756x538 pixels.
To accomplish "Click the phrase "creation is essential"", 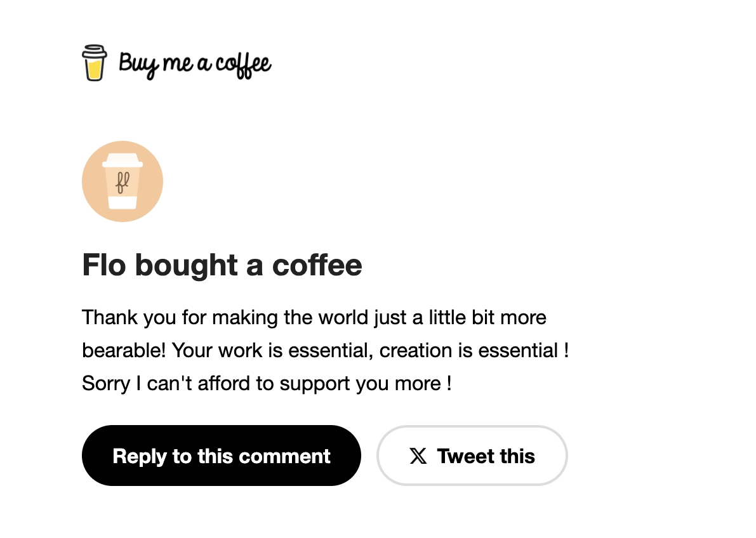I will click(468, 350).
